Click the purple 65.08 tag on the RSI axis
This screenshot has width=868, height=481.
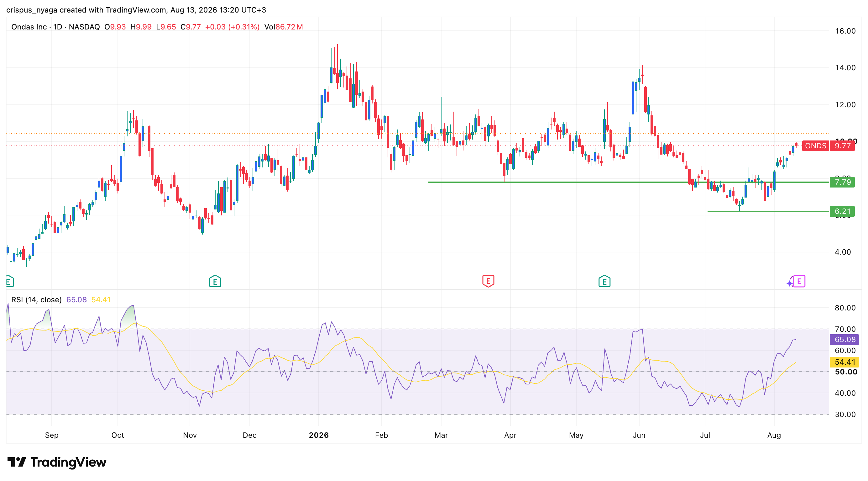[x=845, y=340]
